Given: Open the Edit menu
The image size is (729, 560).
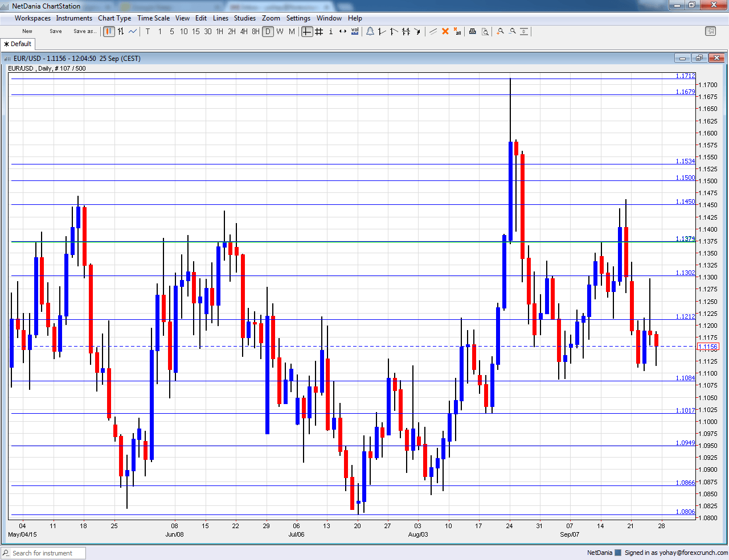Looking at the screenshot, I should [201, 18].
